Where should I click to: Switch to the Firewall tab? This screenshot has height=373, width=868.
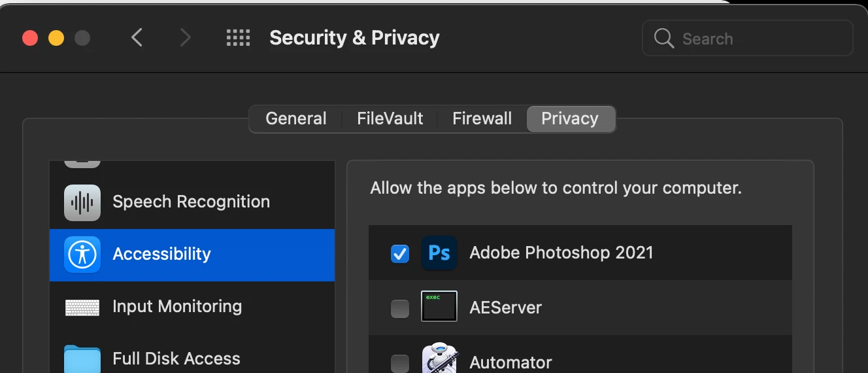(482, 118)
